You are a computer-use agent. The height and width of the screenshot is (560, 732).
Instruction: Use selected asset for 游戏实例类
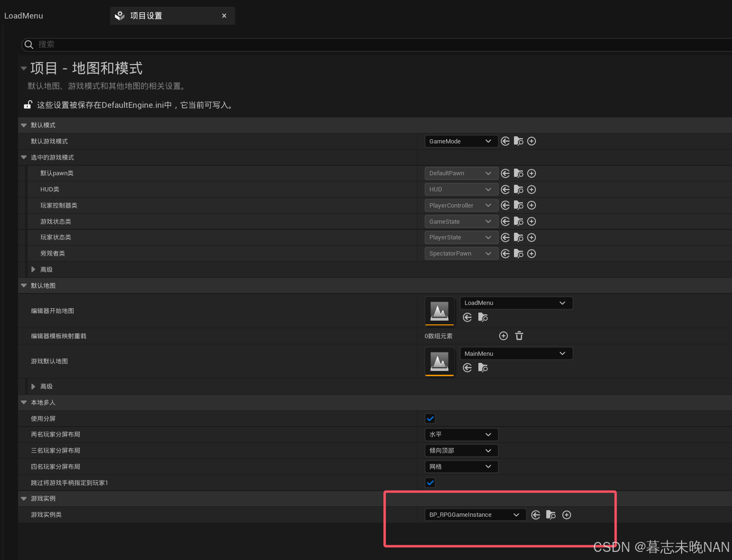(x=536, y=515)
